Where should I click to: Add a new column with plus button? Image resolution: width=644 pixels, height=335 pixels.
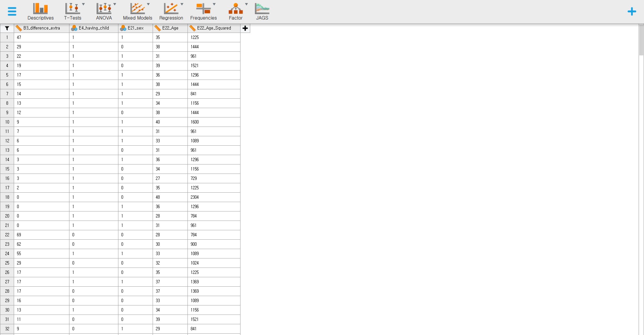245,28
